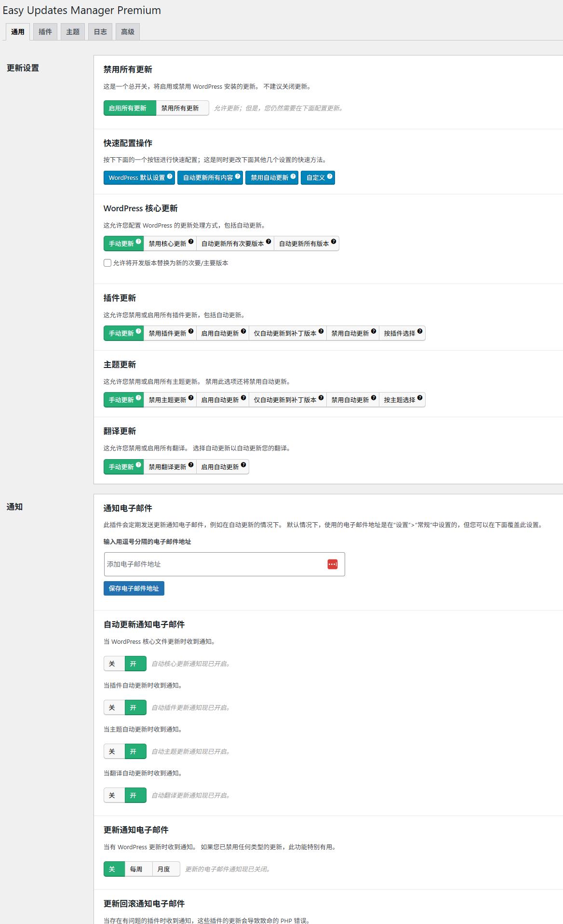The image size is (563, 924).
Task: Choose 自定义 quick configuration
Action: click(x=318, y=178)
